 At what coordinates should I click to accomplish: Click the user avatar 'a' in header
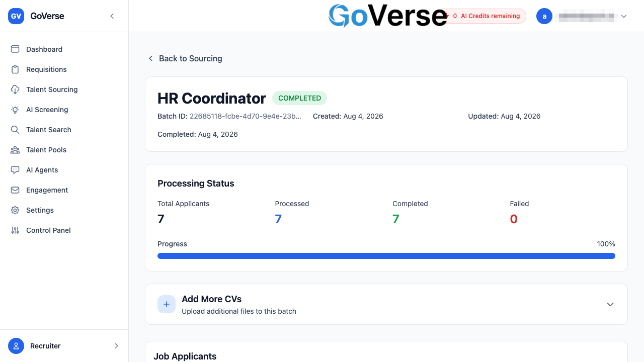(544, 16)
